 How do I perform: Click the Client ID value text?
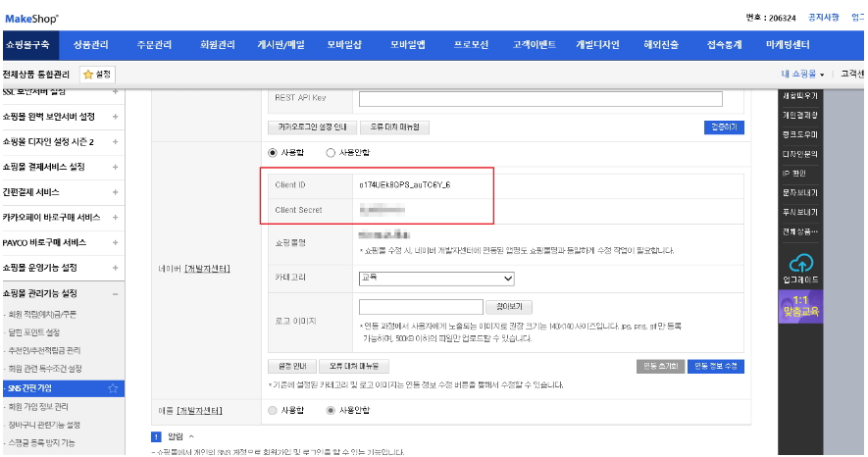tap(405, 184)
